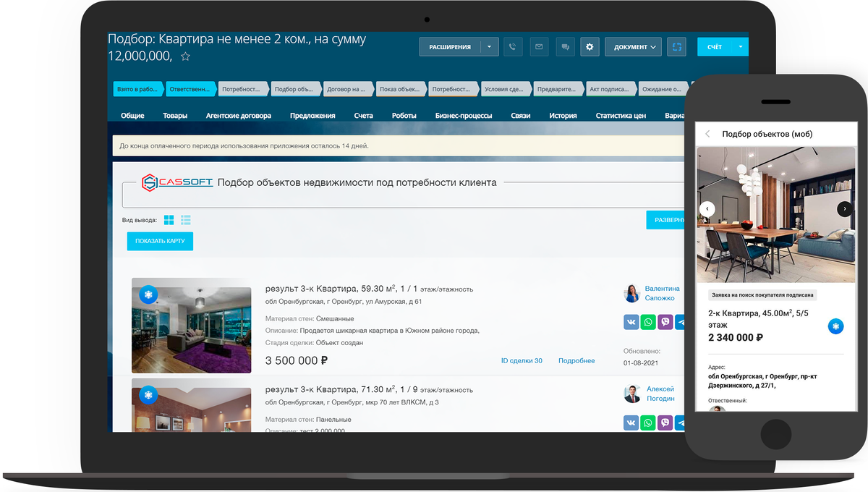Switch to list view output

(x=186, y=220)
